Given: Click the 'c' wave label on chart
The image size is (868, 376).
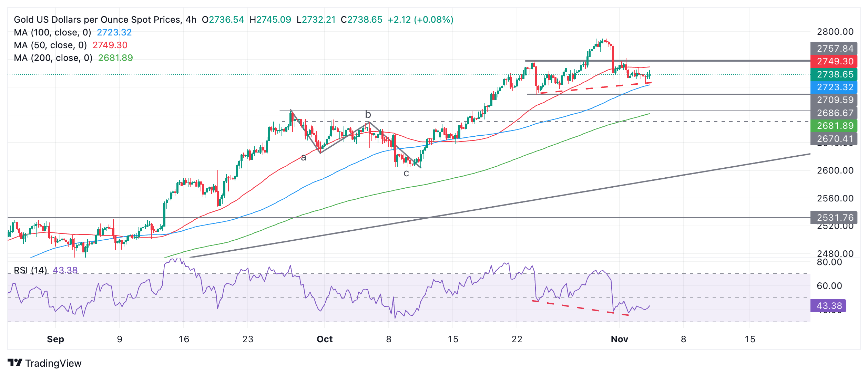Looking at the screenshot, I should point(406,173).
